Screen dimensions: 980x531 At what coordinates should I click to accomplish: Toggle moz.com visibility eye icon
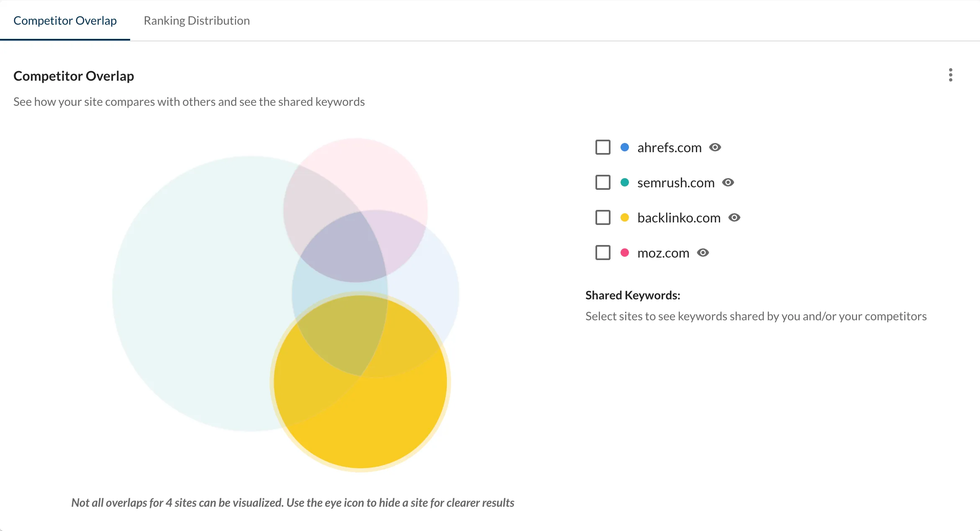click(x=703, y=253)
